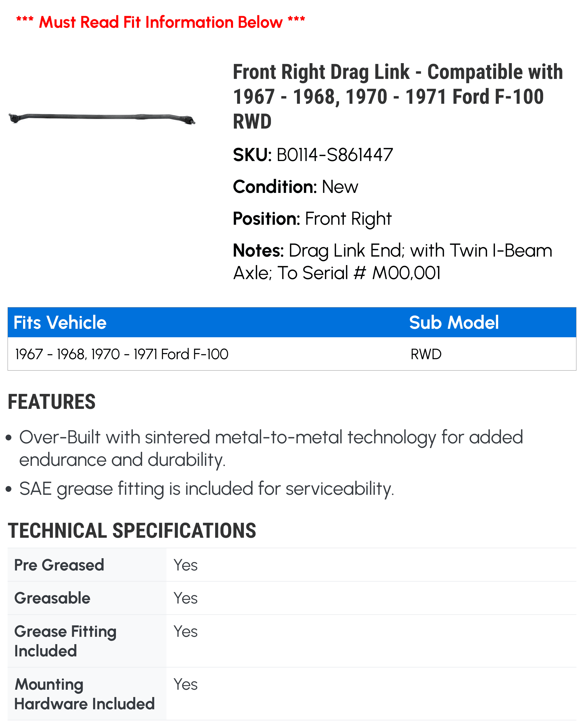
Task: Click the TECHNICAL SPECIFICATIONS heading
Action: [x=132, y=530]
